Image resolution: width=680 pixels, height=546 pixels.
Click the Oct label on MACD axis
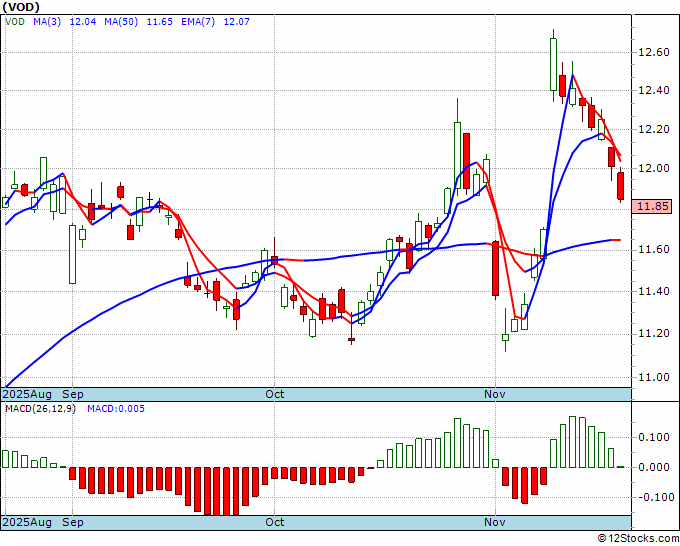275,522
